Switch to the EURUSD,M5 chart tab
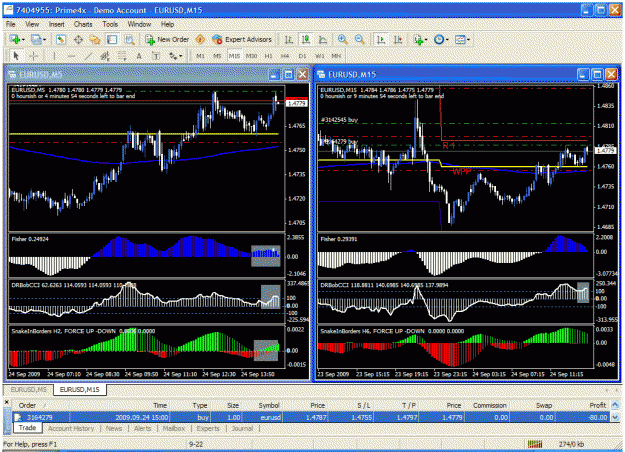The width and height of the screenshot is (625, 452). (28, 389)
